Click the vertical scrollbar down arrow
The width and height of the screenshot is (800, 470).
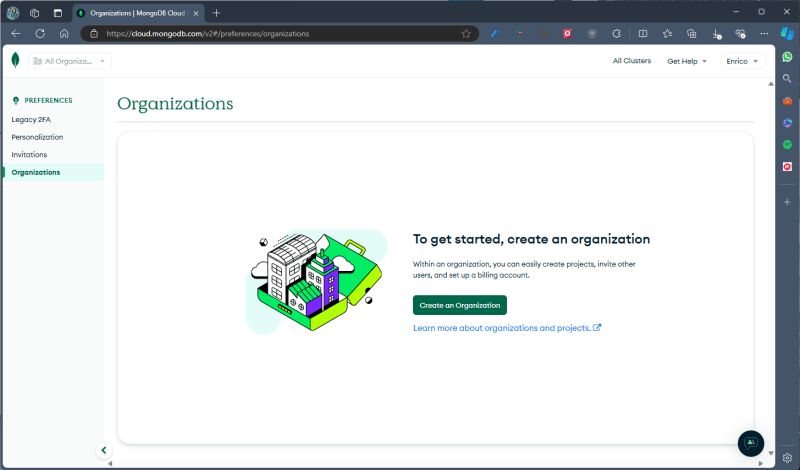tap(770, 453)
